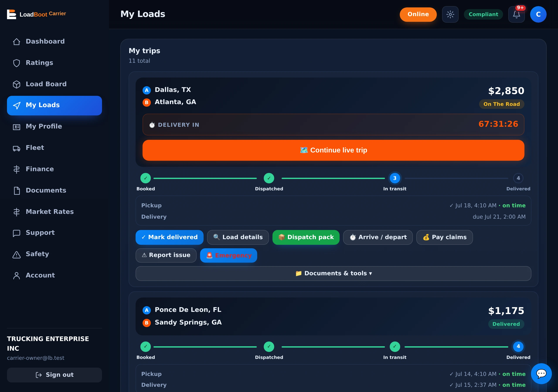Image resolution: width=558 pixels, height=392 pixels.
Task: Trigger the Emergency button
Action: click(x=228, y=255)
